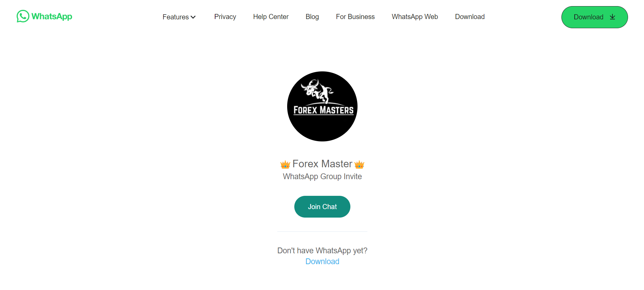Image resolution: width=644 pixels, height=290 pixels.
Task: Click the green Download button
Action: (594, 17)
